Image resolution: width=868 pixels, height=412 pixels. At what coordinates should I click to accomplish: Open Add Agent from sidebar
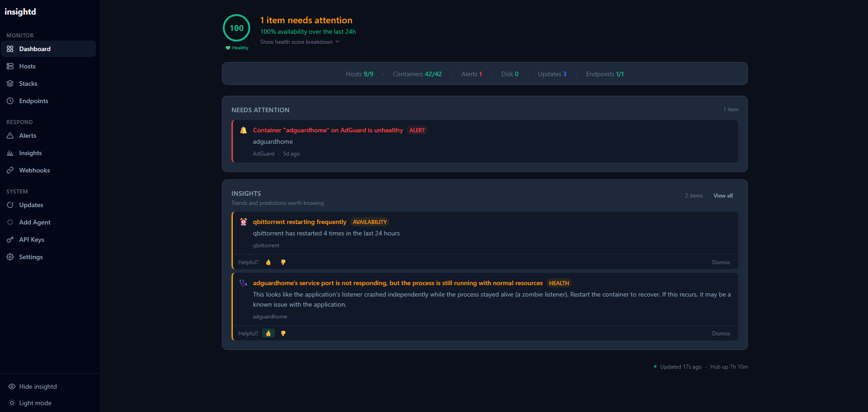[35, 222]
